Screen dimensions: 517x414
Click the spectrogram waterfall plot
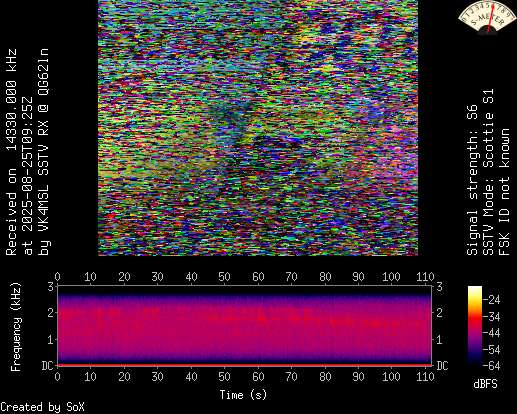245,325
